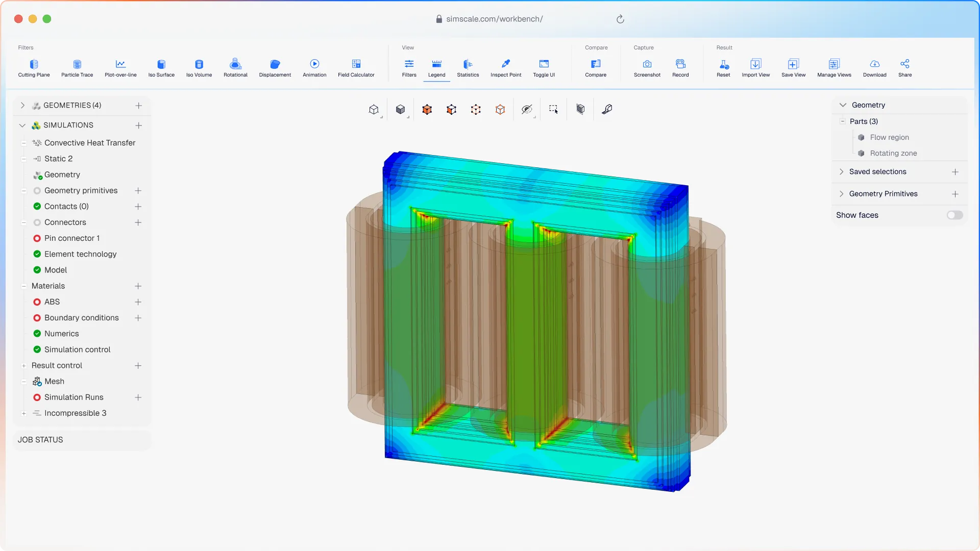The height and width of the screenshot is (551, 980).
Task: Activate the box select tool icon
Action: [553, 109]
